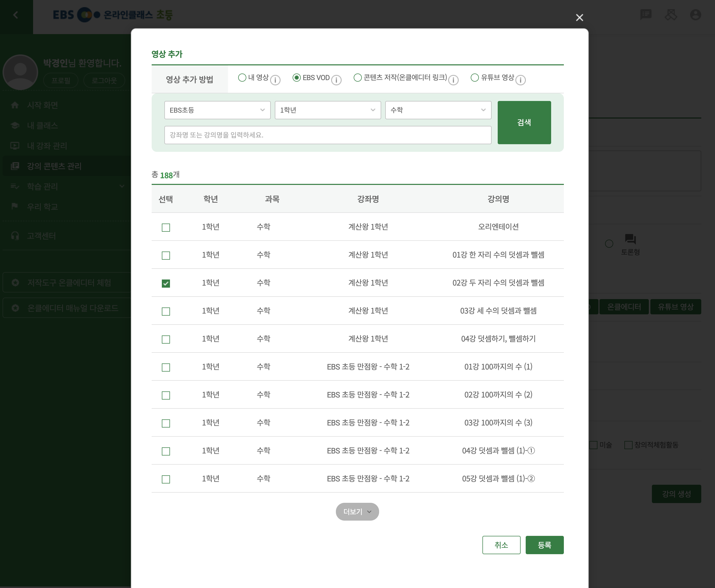715x588 pixels.
Task: Select the 유튜브 영상 radio button
Action: (475, 78)
